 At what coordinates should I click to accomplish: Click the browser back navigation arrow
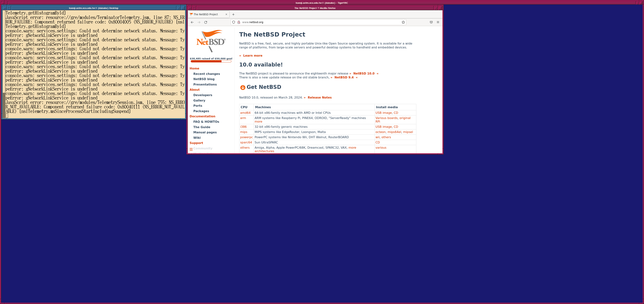(x=192, y=22)
